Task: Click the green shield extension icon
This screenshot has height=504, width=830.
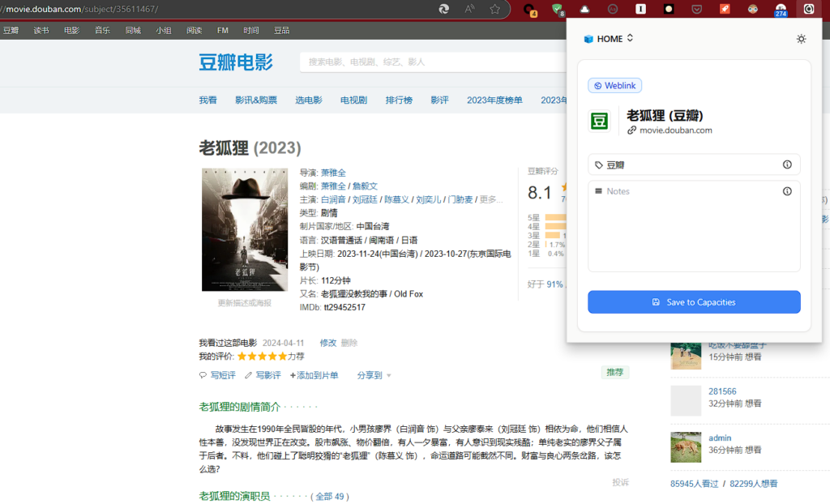Action: 558,10
